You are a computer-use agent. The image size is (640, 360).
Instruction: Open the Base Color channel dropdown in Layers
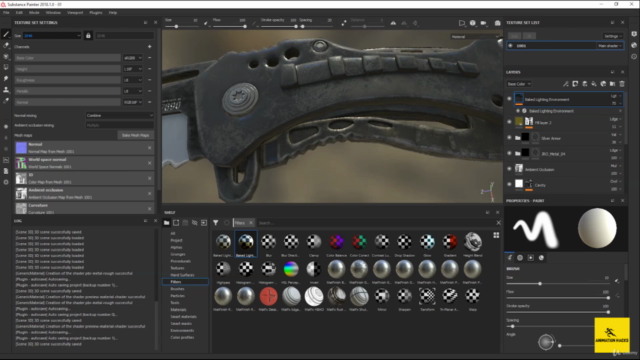(x=519, y=84)
